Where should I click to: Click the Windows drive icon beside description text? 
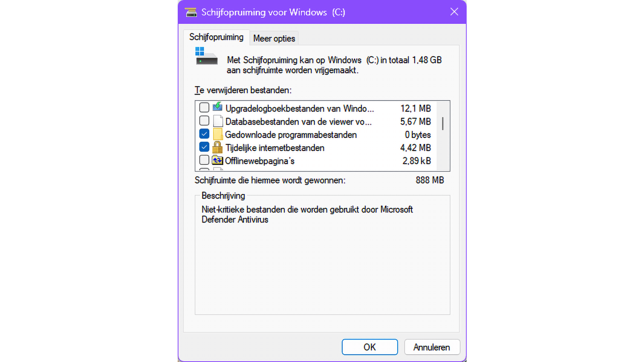(206, 56)
